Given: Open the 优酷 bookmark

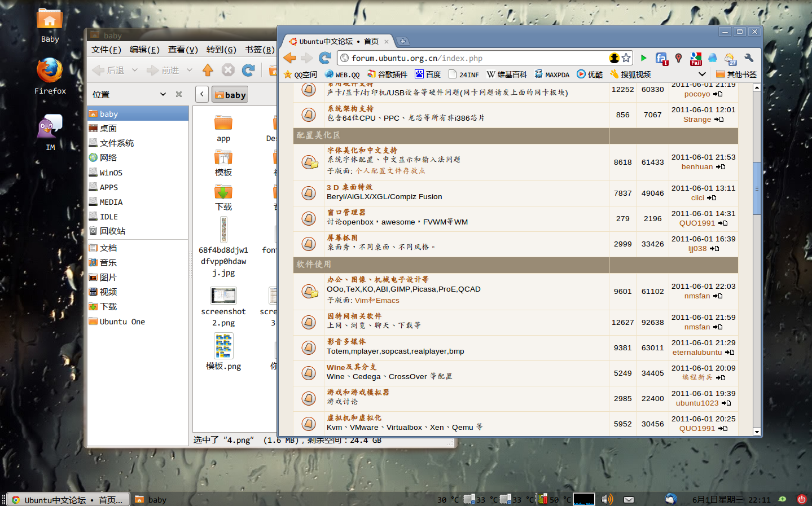Looking at the screenshot, I should point(590,74).
